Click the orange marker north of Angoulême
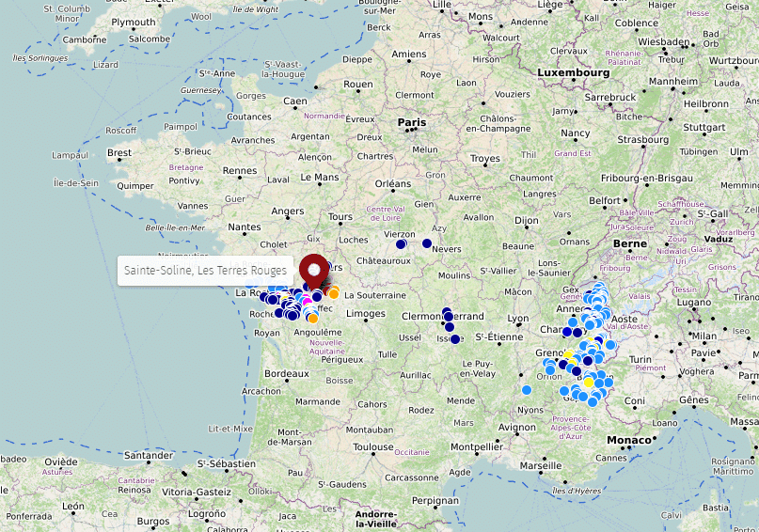Viewport: 759px width, 532px height. 313,318
